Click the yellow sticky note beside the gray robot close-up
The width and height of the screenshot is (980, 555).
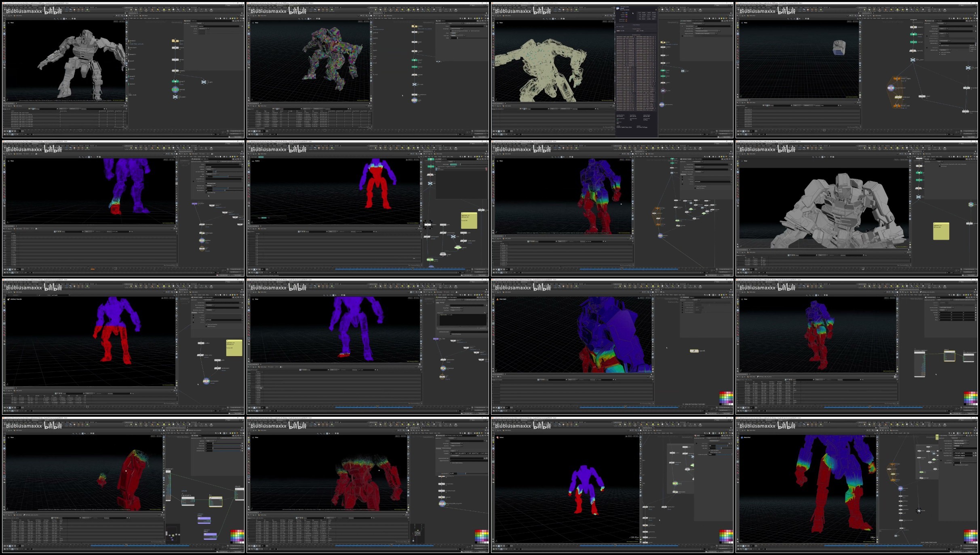coord(941,231)
